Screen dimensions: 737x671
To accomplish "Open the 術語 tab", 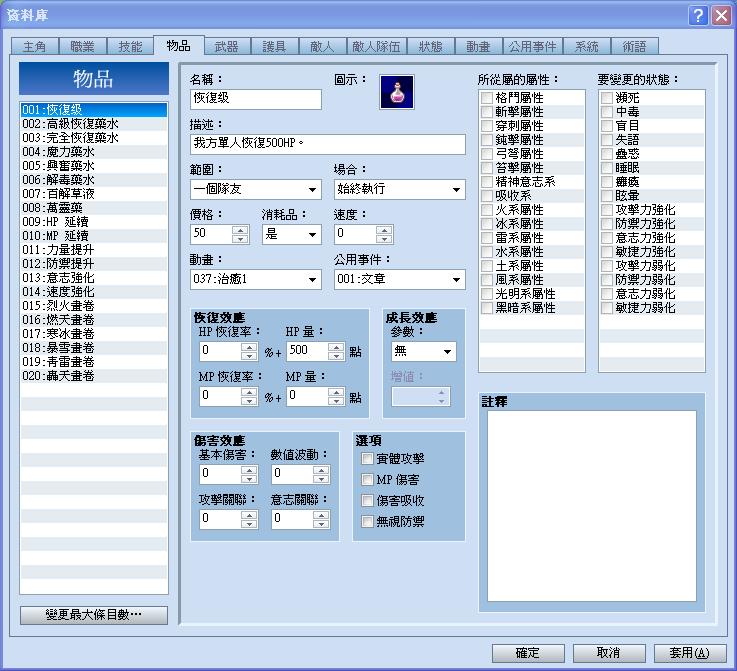I will click(635, 47).
